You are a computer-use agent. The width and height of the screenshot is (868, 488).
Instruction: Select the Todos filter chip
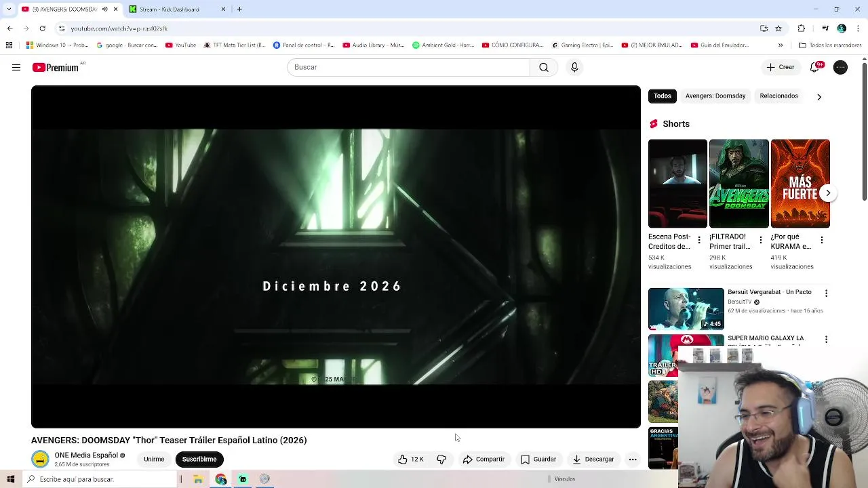pyautogui.click(x=663, y=96)
